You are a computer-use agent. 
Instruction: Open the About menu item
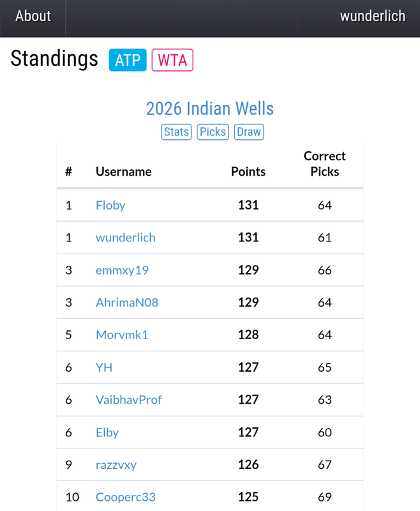pos(33,17)
